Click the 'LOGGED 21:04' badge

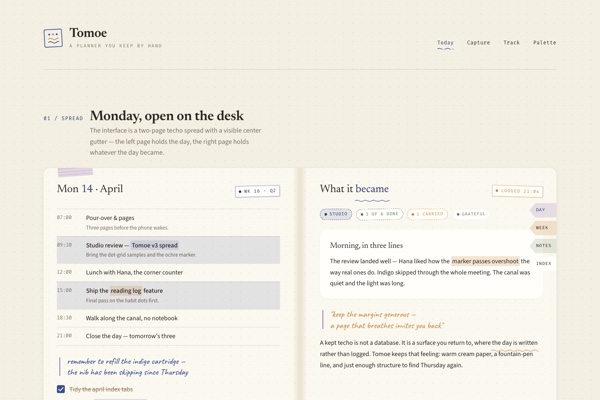pyautogui.click(x=517, y=191)
